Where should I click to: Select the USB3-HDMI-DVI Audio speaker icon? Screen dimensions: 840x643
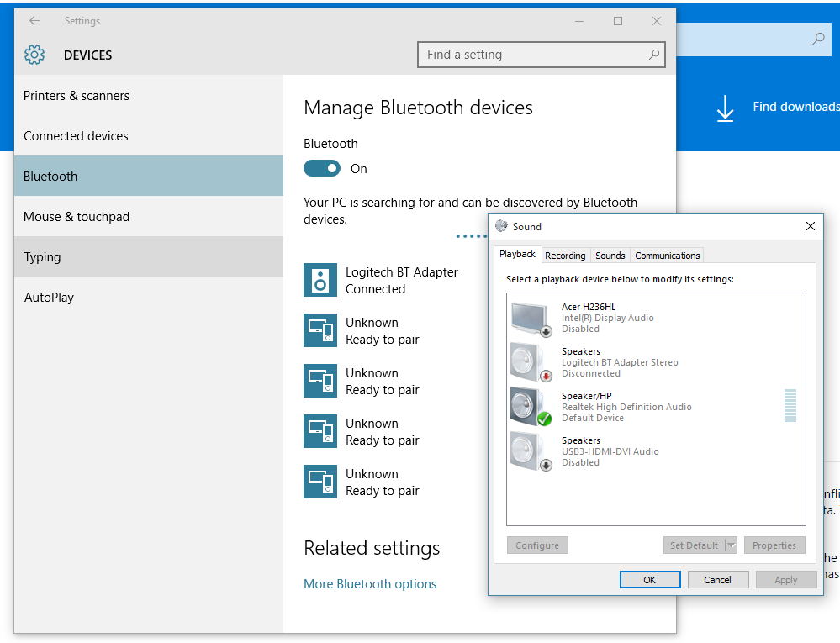531,451
